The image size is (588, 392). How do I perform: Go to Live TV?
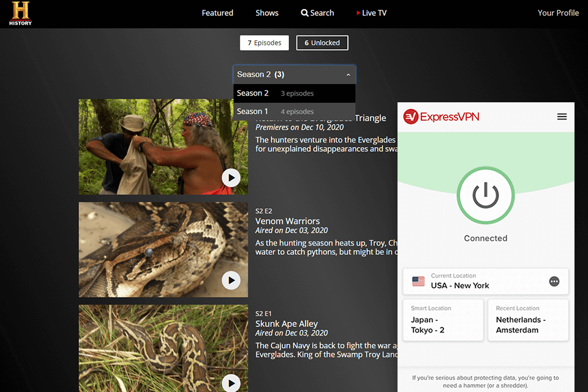(371, 13)
